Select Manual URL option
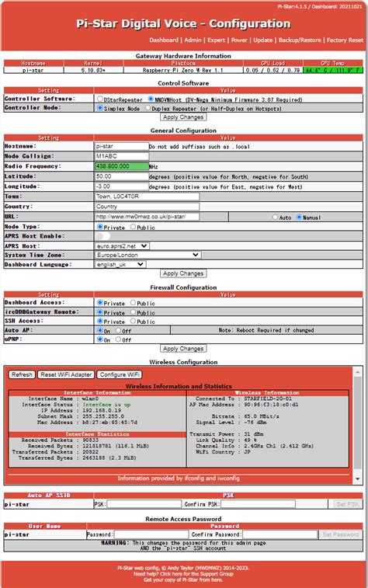 click(299, 217)
